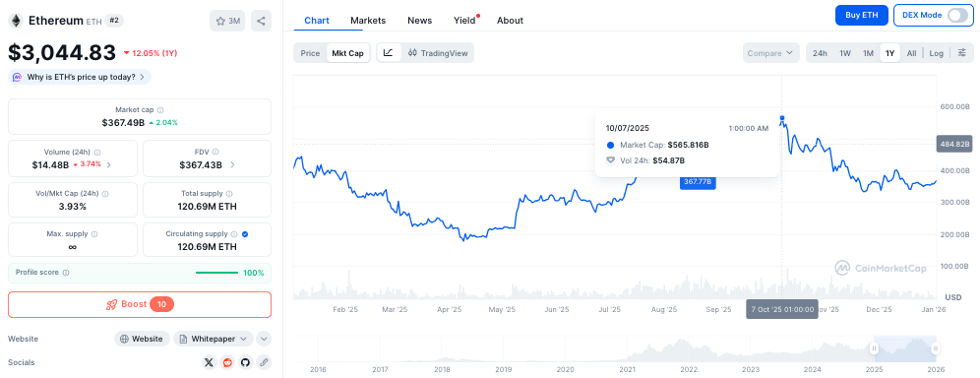Select the line chart icon

tap(388, 53)
